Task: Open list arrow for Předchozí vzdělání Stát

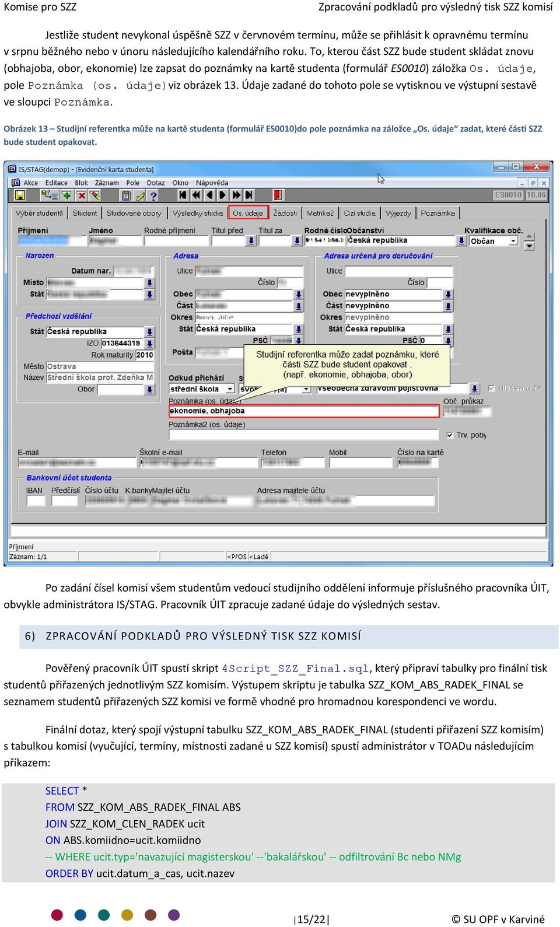Action: click(149, 331)
